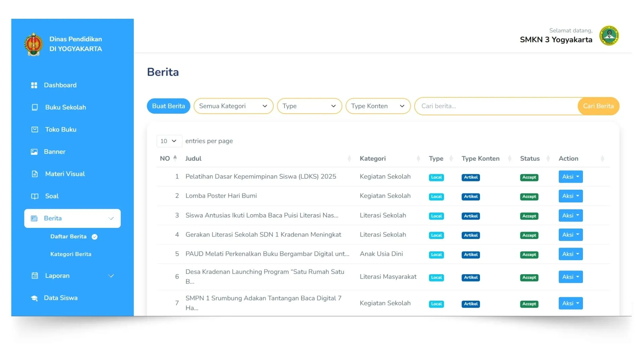Image resolution: width=644 pixels, height=362 pixels.
Task: Click the Buku Sekolah book icon
Action: pos(35,107)
